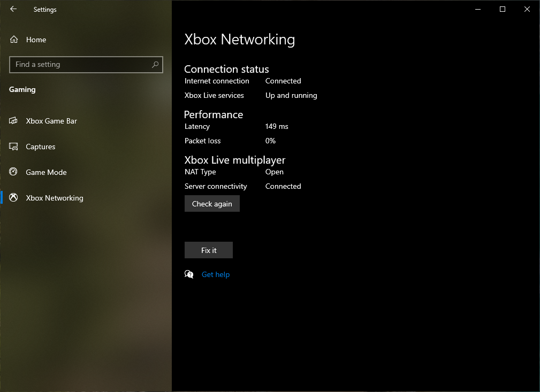Open the Xbox Game Bar text label
This screenshot has width=540, height=392.
point(51,121)
